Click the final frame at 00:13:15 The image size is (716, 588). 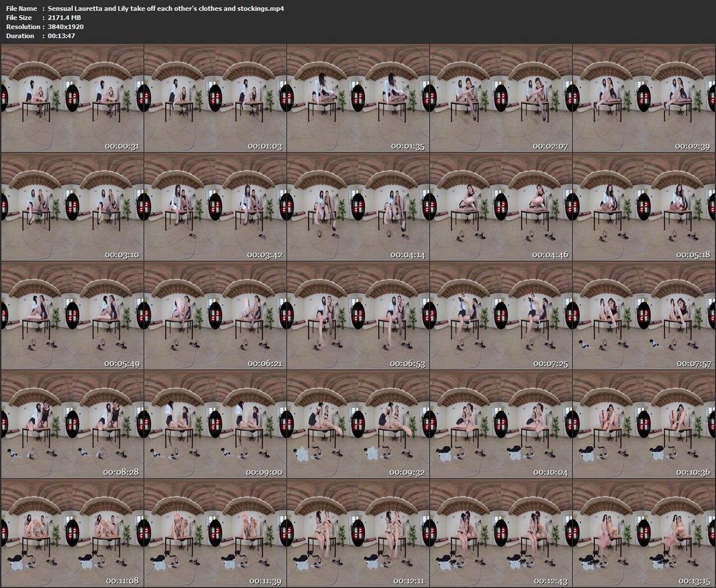(643, 533)
